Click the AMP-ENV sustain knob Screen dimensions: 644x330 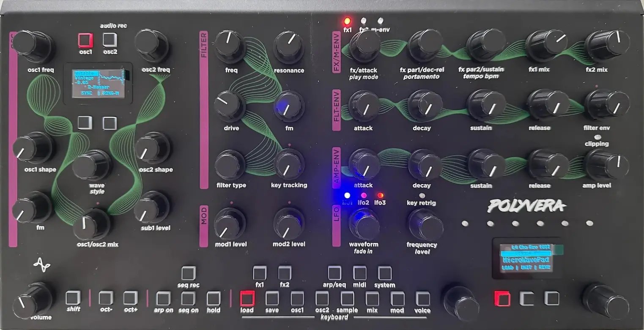coord(485,165)
